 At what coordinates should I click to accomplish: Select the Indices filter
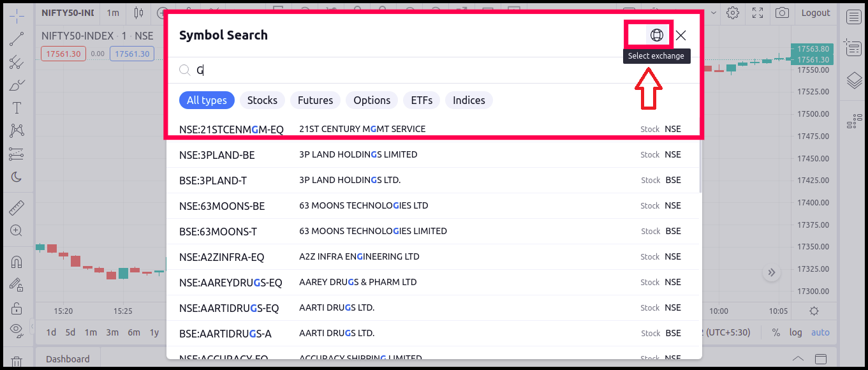pyautogui.click(x=469, y=100)
